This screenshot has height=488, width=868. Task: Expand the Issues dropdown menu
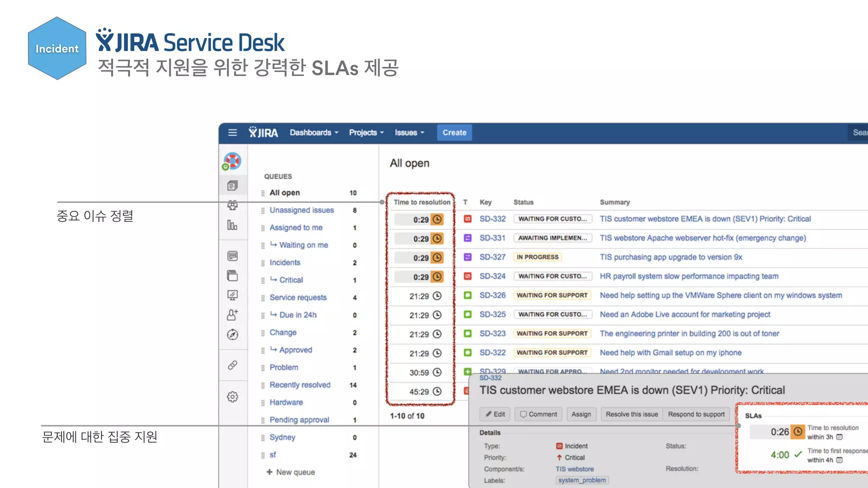click(x=409, y=133)
